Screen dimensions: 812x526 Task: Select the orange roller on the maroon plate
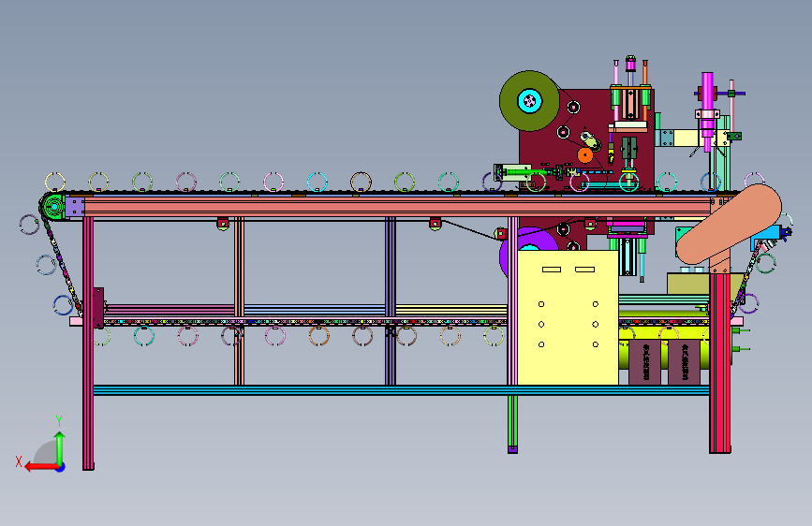584,154
